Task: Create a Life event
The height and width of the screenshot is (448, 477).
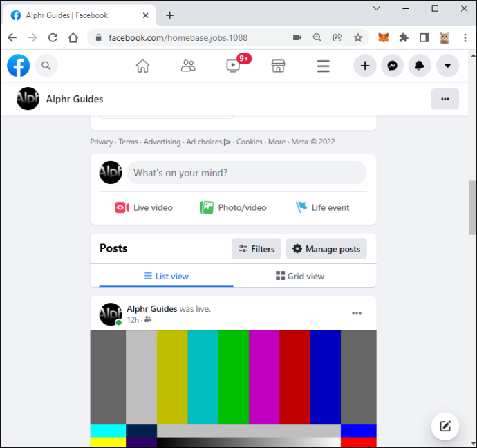Action: (322, 207)
